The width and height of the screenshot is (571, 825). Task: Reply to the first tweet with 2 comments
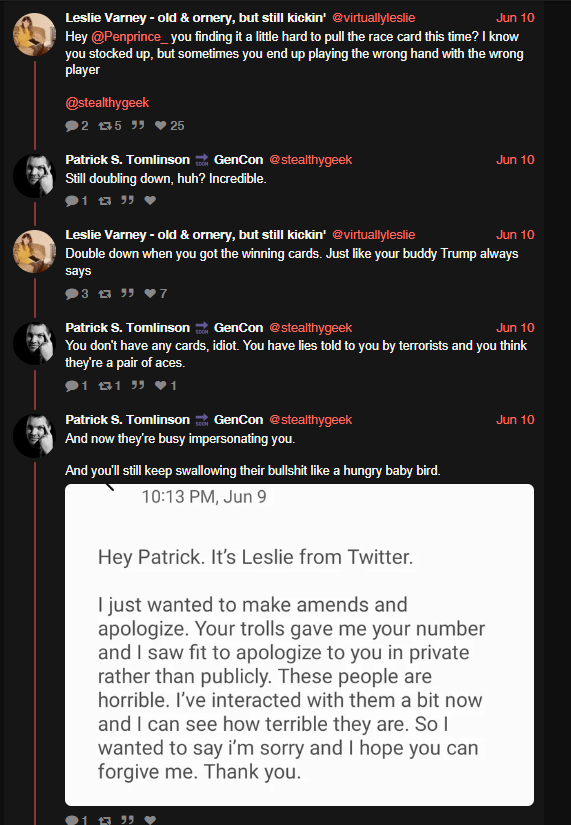click(x=76, y=125)
